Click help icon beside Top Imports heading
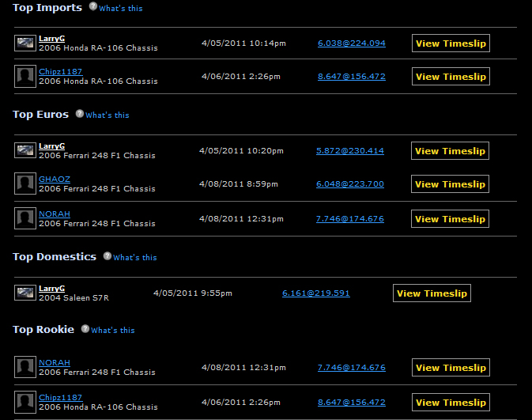 pos(92,6)
